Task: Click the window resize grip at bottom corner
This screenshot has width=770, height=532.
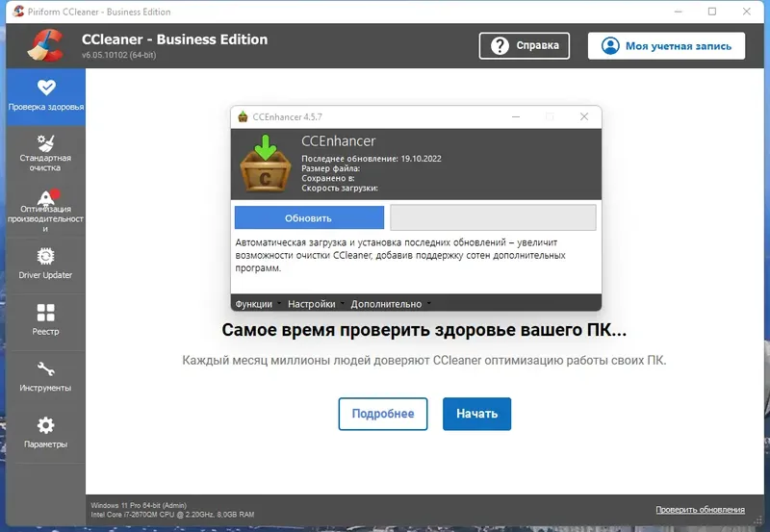Action: coord(759,520)
